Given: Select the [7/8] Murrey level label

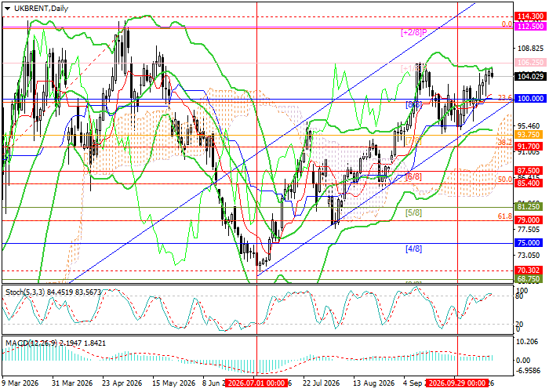Looking at the screenshot, I should pos(413,141).
